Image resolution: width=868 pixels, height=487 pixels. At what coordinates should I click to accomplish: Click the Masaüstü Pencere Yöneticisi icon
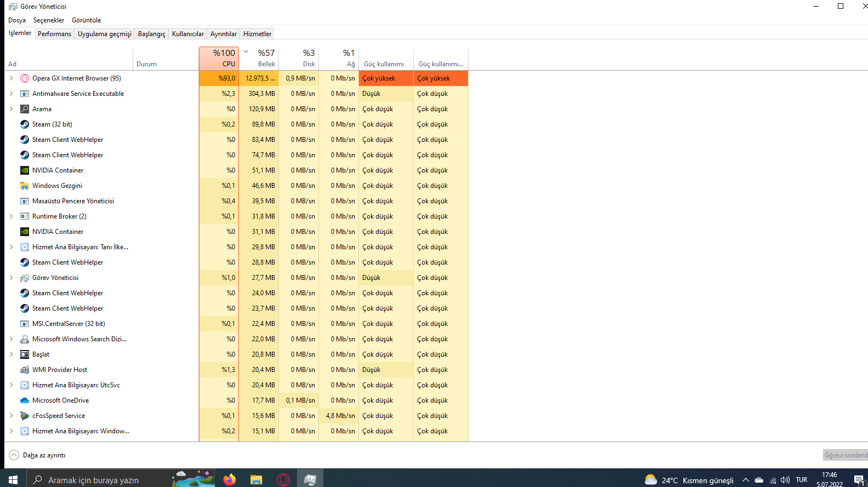coord(25,201)
